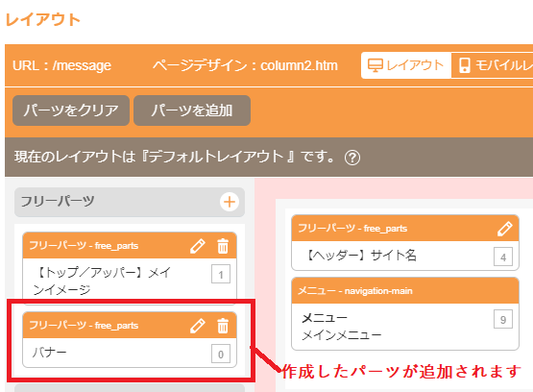Click the phone icon on the モバイルレイアウト tab

(465, 65)
